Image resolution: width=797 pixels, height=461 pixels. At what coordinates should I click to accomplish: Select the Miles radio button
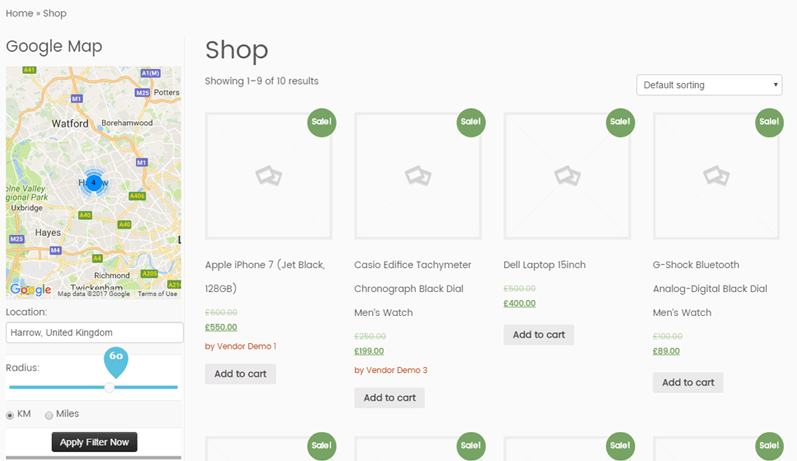click(49, 415)
